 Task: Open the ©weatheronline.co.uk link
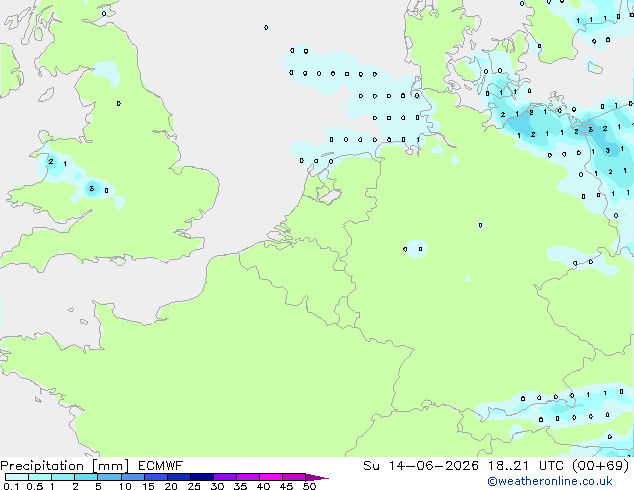tap(550, 481)
